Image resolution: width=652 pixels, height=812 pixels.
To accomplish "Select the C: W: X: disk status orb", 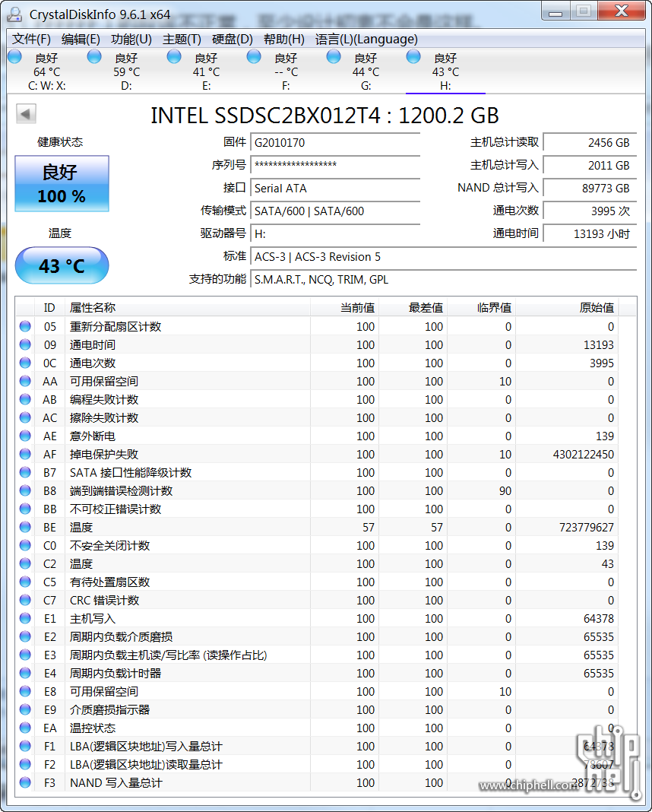I will tap(14, 56).
